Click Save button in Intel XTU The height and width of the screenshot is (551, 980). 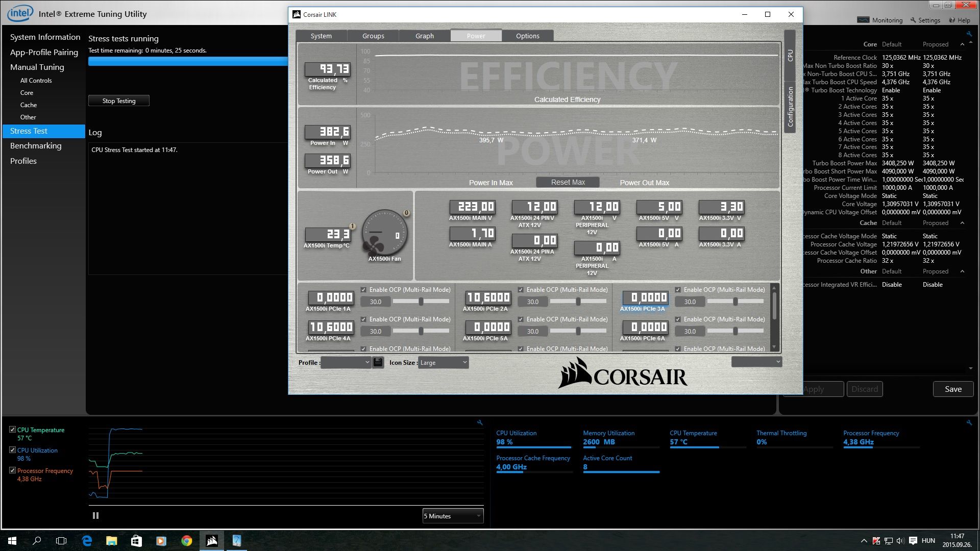pos(953,389)
